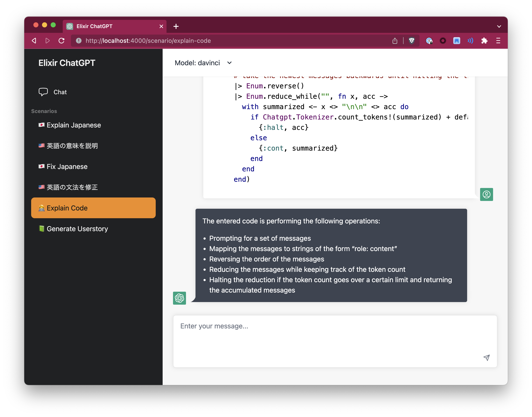Select the Explain Japanese scenario
The height and width of the screenshot is (417, 532).
74,125
